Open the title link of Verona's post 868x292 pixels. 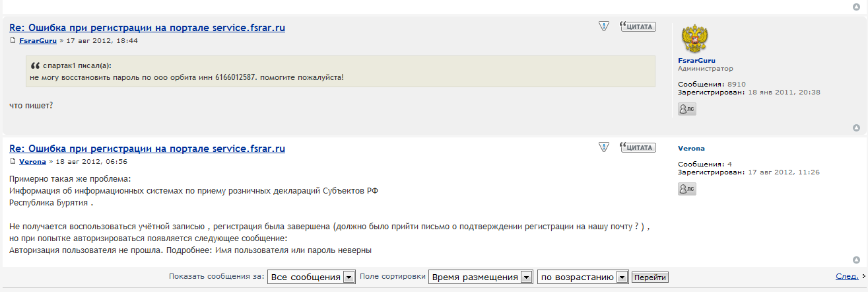point(147,148)
